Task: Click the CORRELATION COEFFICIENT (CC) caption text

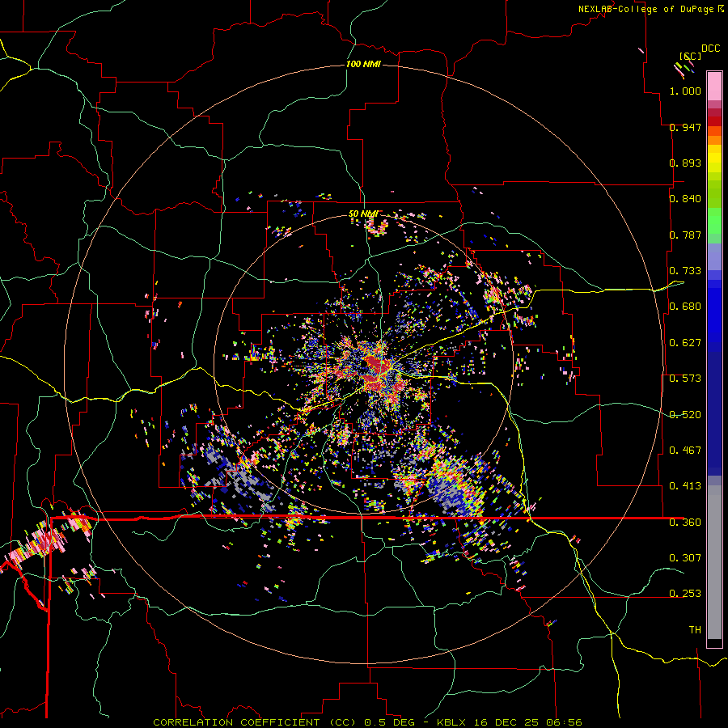Action: pos(255,722)
